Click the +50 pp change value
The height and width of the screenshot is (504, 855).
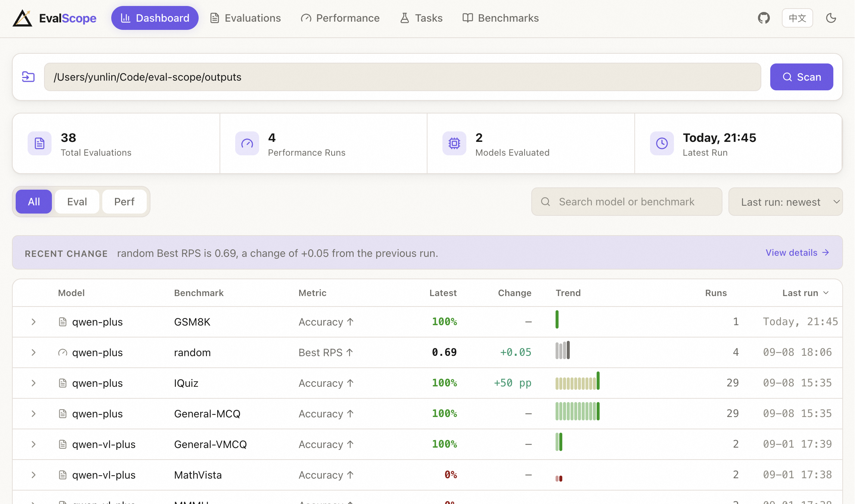click(x=513, y=383)
